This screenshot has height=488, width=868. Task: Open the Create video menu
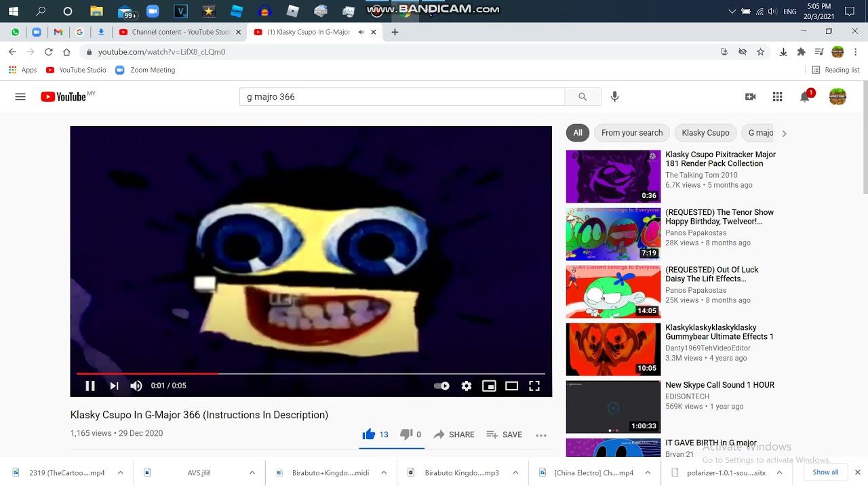click(750, 97)
